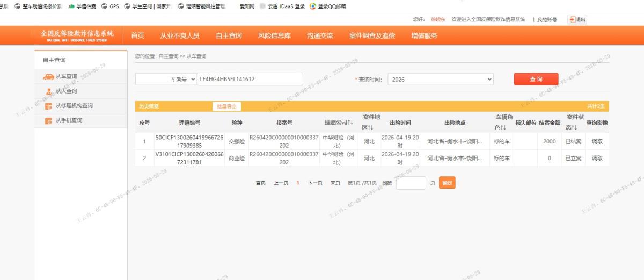Click the 批量导出 button
Screen dimensions: 644x280
click(226, 106)
